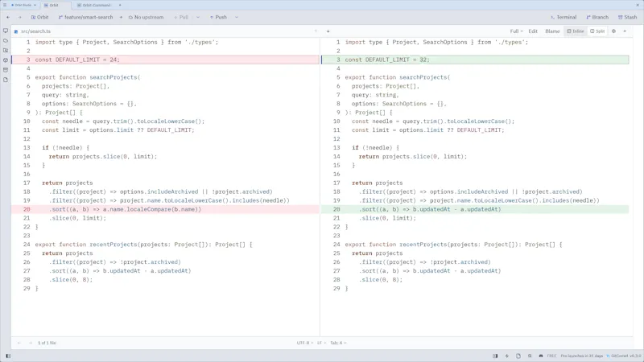This screenshot has width=644, height=362.
Task: Click the search icon in status bar
Action: 530,356
